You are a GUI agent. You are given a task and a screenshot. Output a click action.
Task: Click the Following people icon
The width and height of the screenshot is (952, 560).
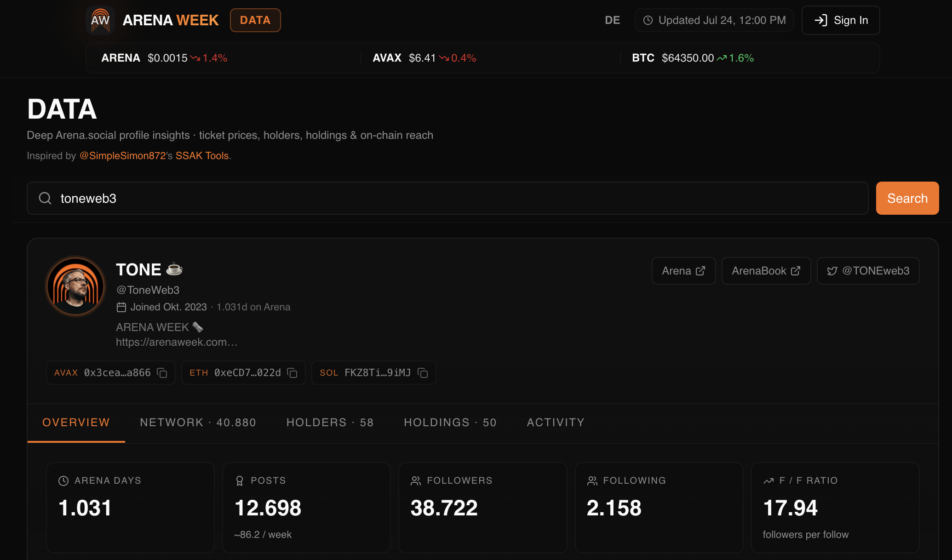tap(592, 481)
